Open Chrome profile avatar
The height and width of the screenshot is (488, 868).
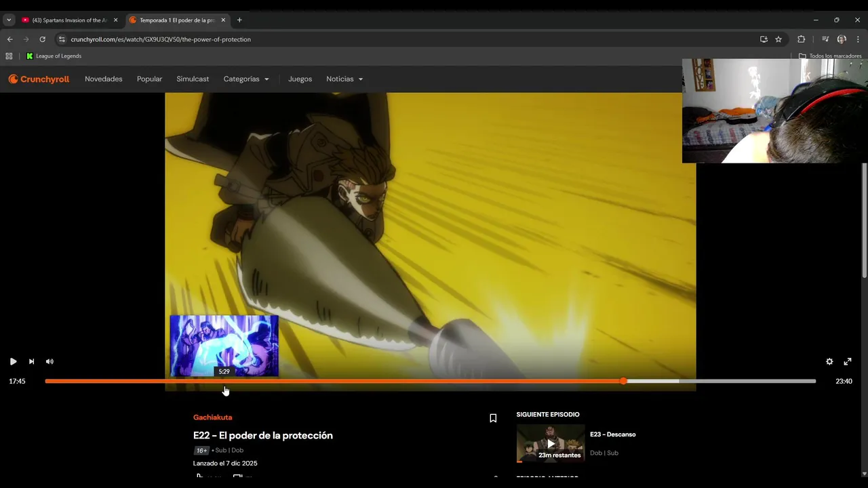point(842,39)
